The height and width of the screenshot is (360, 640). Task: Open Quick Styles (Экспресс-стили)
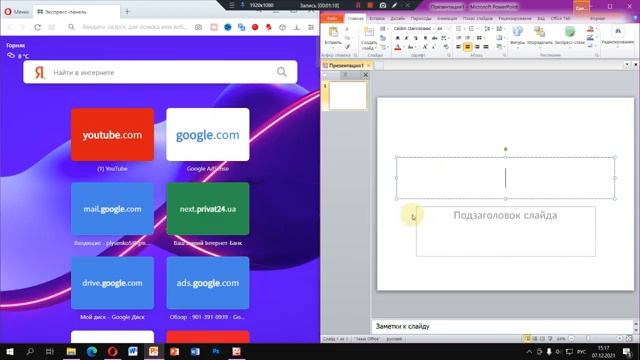pyautogui.click(x=570, y=36)
